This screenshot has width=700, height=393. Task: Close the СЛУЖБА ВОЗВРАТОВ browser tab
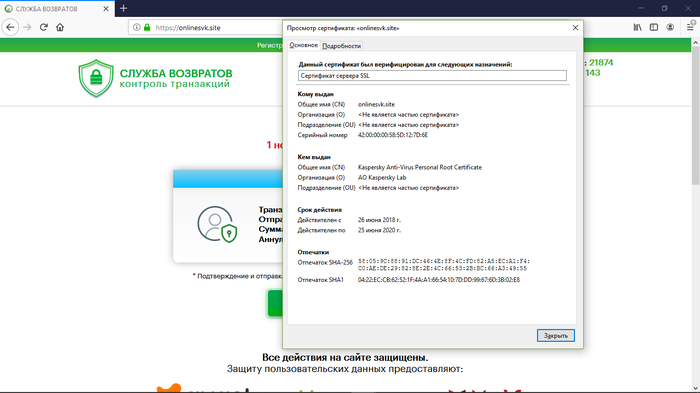pos(106,8)
